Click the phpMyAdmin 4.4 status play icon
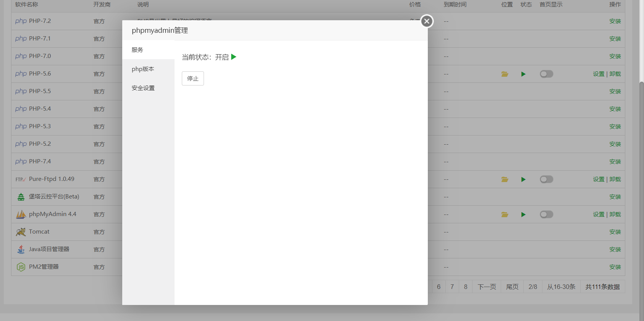 pos(523,215)
